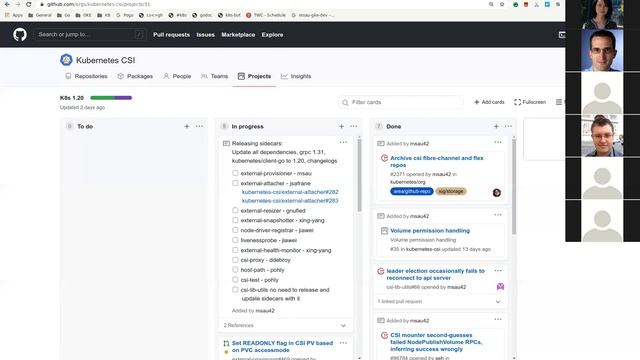Click the sig/storage label
Viewport: 640px width, 360px height.
pos(451,191)
